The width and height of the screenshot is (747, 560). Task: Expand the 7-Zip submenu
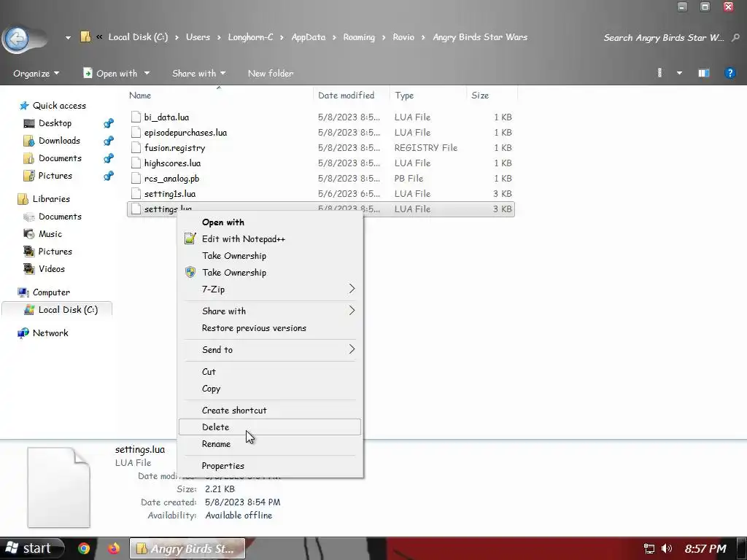270,289
